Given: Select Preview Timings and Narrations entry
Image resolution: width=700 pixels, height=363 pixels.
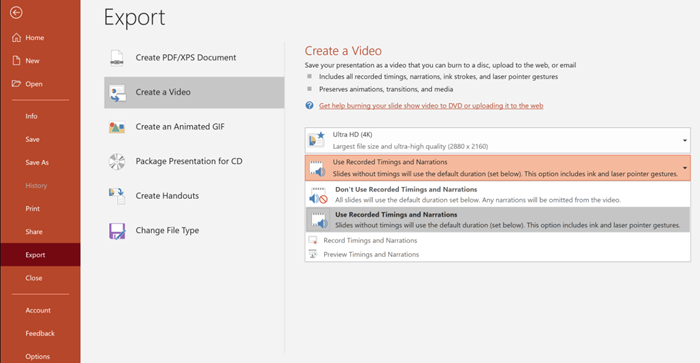Looking at the screenshot, I should click(498, 254).
